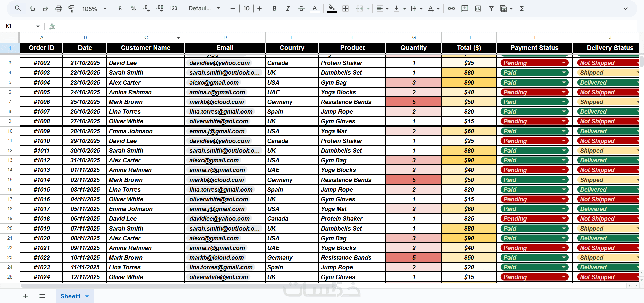Screen dimensions: 644x303
Task: Select the column A header
Action: 42,37
